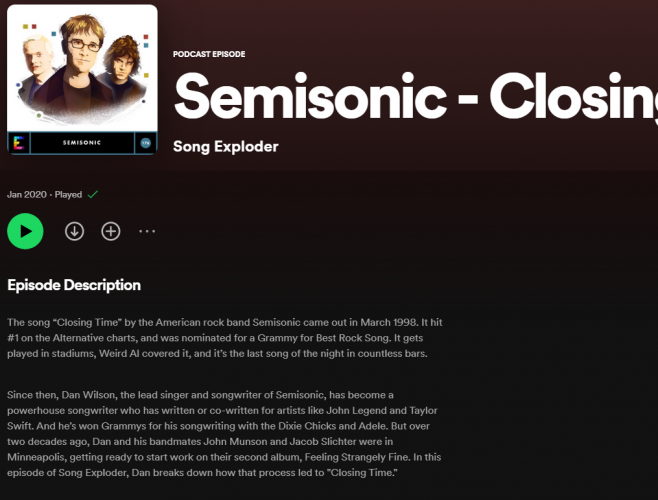Viewport: 658px width, 500px height.
Task: Download this episode with the arrow icon
Action: pos(74,231)
